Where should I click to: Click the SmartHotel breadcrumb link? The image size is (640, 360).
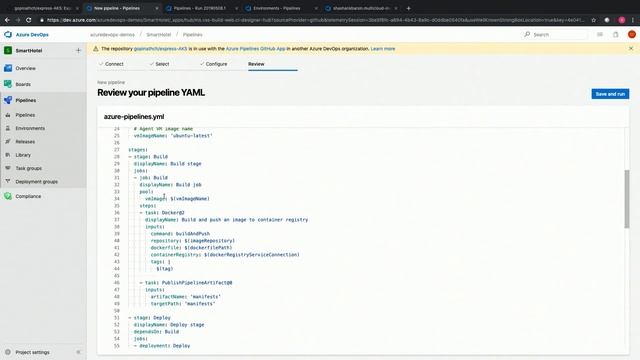[x=158, y=35]
